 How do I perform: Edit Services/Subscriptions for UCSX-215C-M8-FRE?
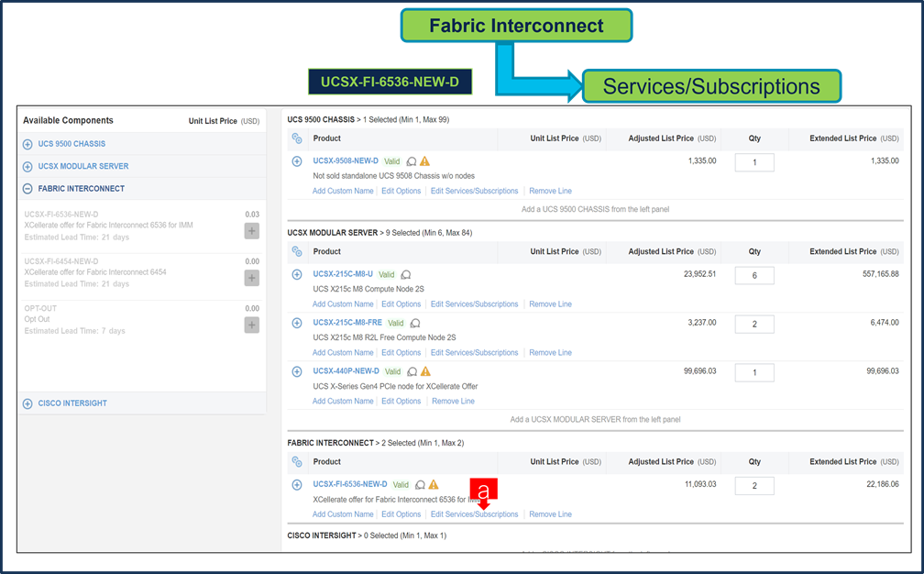[475, 352]
